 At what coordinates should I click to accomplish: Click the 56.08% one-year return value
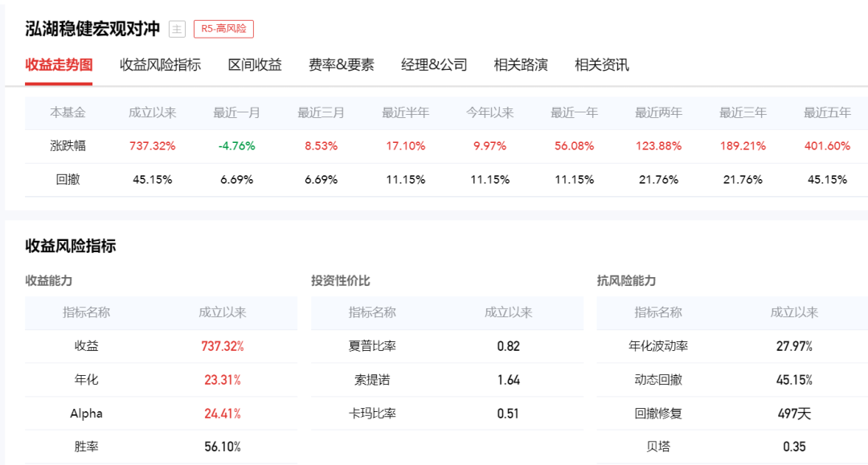tap(574, 146)
